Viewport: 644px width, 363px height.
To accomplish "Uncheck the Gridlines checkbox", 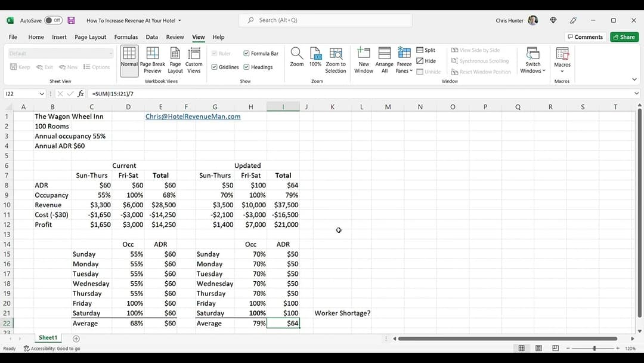I will click(x=215, y=67).
